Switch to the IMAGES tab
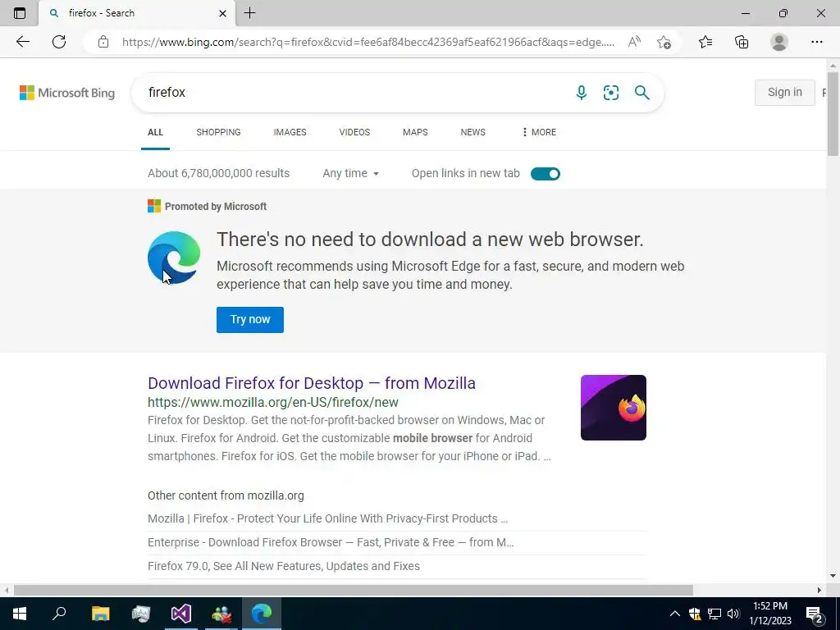 [290, 132]
